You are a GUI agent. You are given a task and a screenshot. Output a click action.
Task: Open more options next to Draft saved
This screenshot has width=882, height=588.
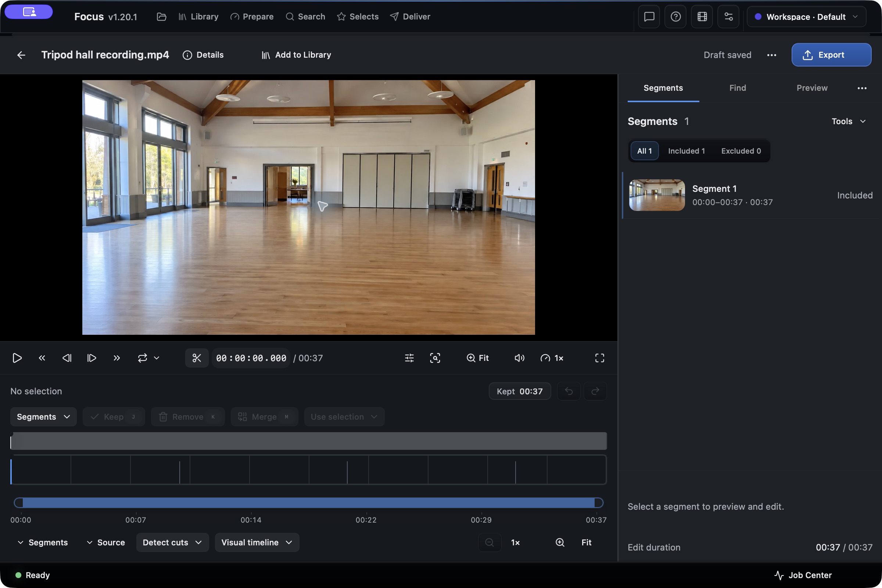point(772,55)
